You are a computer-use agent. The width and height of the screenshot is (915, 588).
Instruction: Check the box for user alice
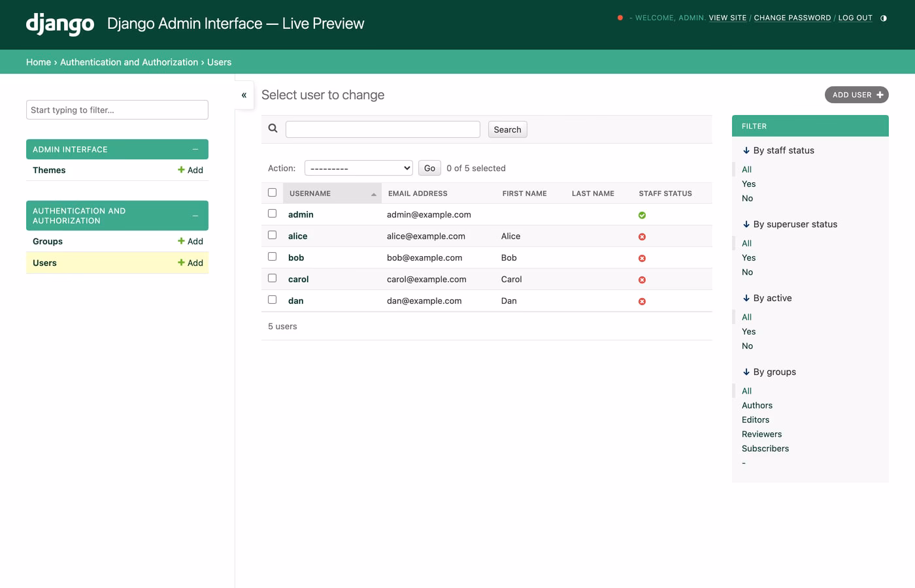(x=273, y=235)
